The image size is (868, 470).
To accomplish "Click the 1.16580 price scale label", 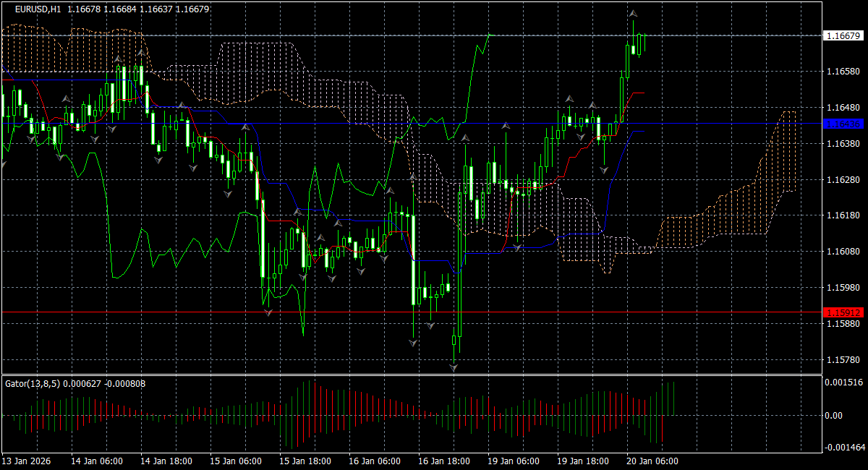I will point(843,72).
